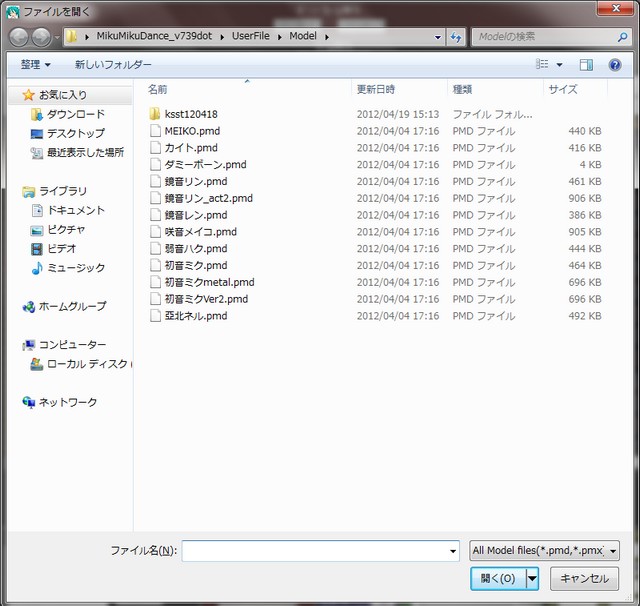Click the デスクトップ icon in sidebar
The height and width of the screenshot is (606, 640).
tap(37, 134)
